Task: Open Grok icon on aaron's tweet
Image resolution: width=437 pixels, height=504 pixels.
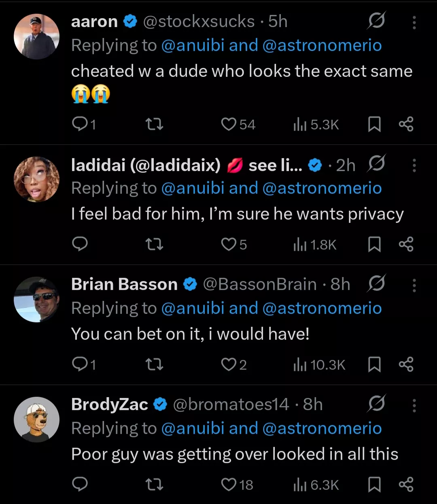Action: coord(376,20)
